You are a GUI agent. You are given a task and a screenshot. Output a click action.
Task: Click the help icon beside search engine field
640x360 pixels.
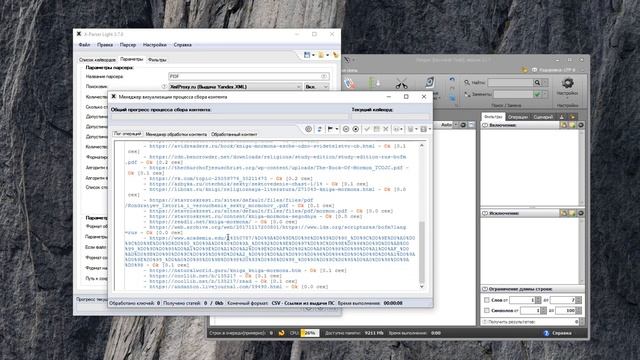pos(164,87)
